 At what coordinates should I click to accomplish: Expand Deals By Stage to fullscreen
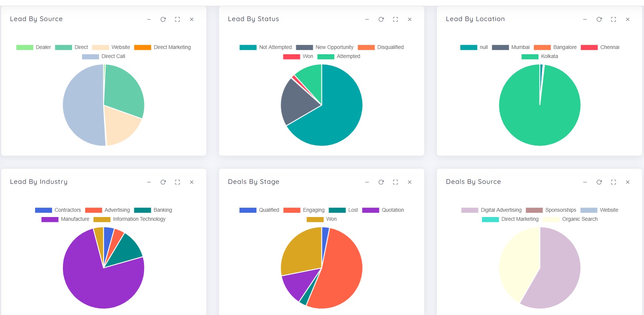(x=396, y=182)
